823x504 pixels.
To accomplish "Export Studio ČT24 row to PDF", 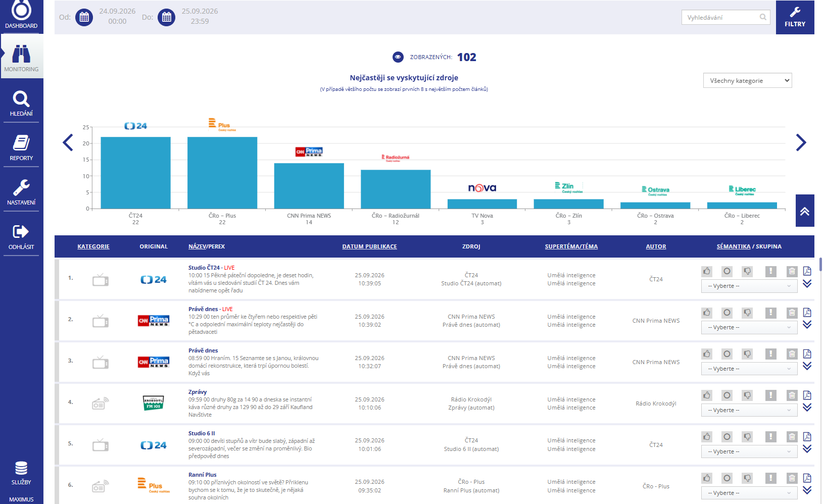I will pos(807,271).
